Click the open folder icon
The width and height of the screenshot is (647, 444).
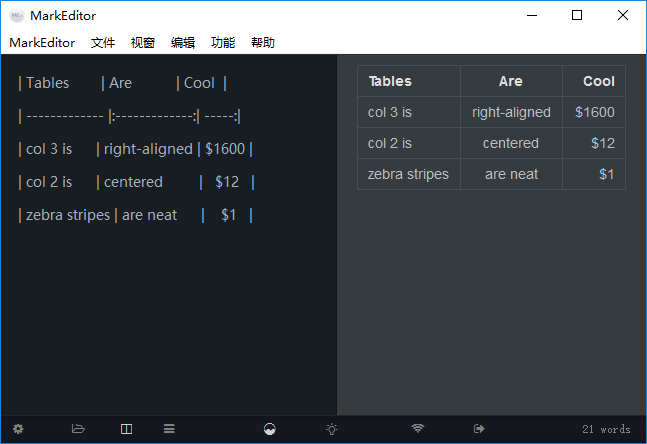(78, 429)
